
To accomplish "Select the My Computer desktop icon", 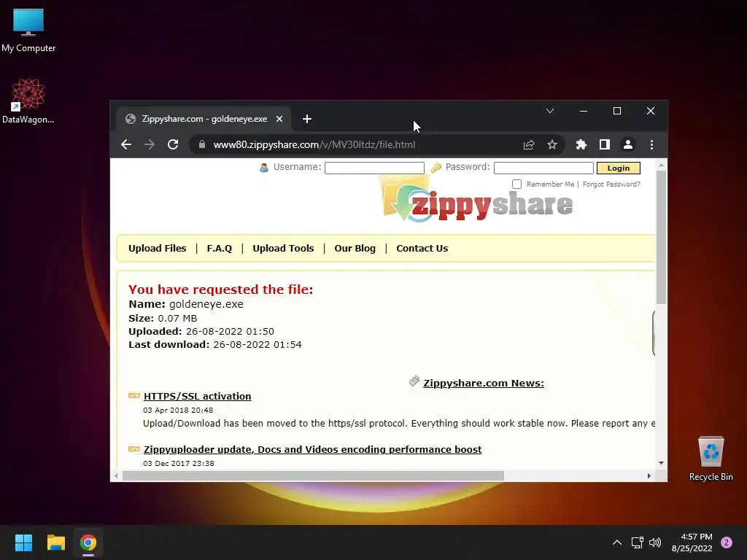I will pos(28,30).
